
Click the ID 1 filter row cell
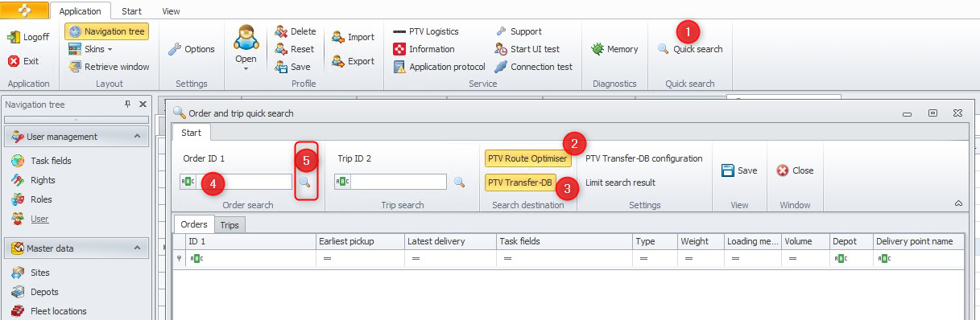pos(250,259)
